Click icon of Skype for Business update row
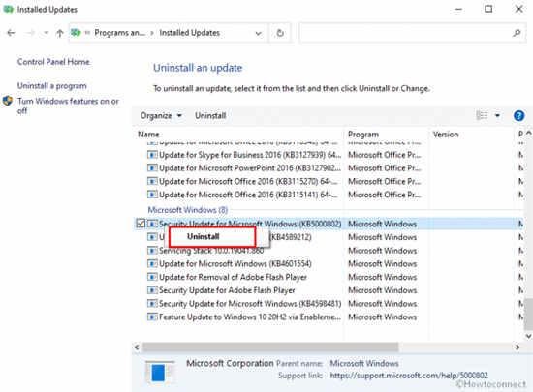The width and height of the screenshot is (533, 392). click(x=152, y=155)
